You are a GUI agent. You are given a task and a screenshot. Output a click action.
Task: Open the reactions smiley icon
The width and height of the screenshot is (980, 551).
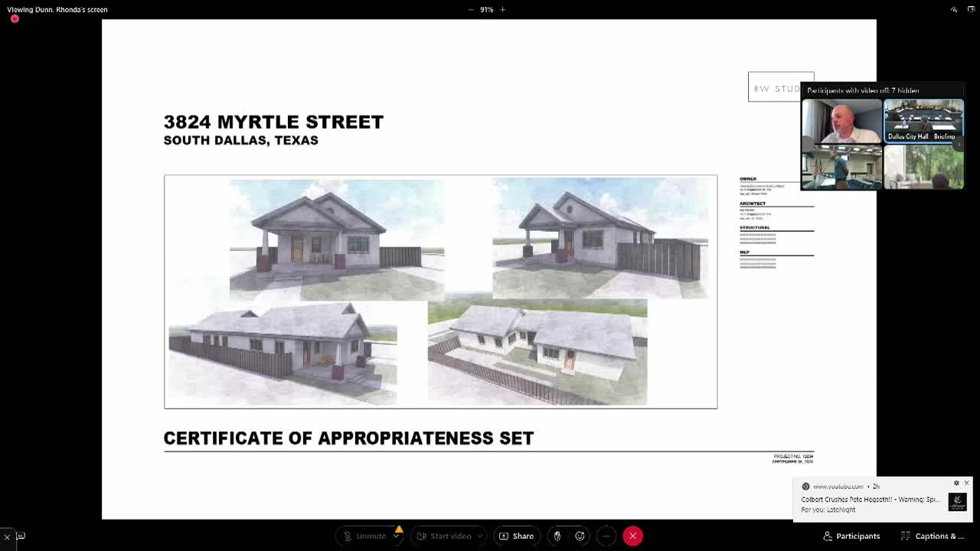(x=580, y=536)
